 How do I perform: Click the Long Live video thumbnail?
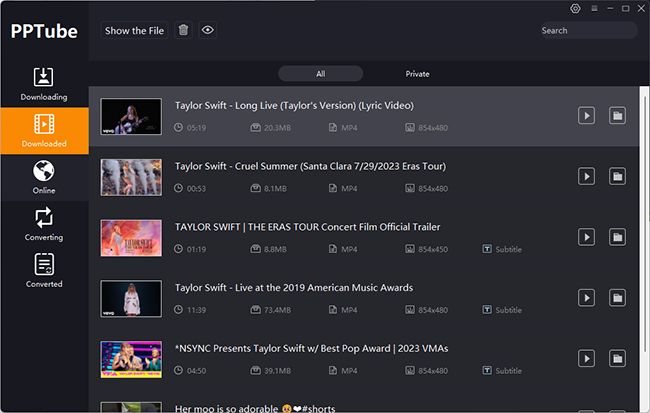pos(131,117)
